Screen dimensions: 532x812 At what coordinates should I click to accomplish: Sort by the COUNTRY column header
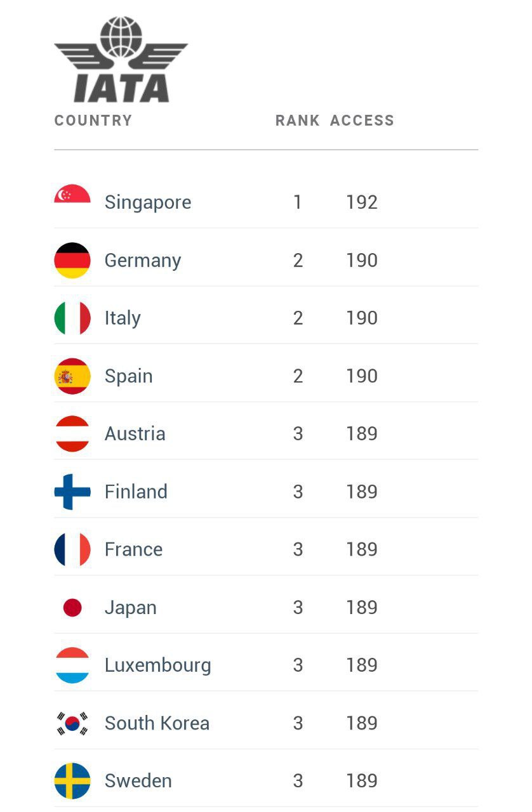coord(93,121)
